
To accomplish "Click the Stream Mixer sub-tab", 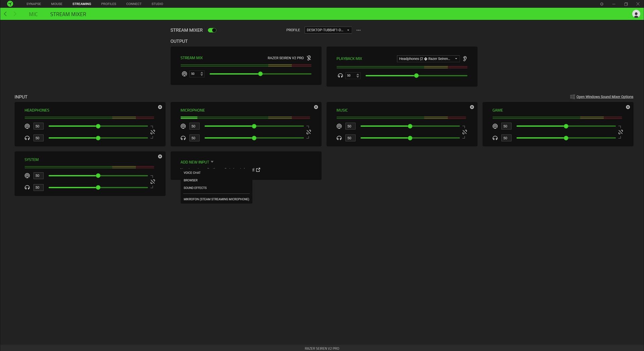I will click(68, 14).
